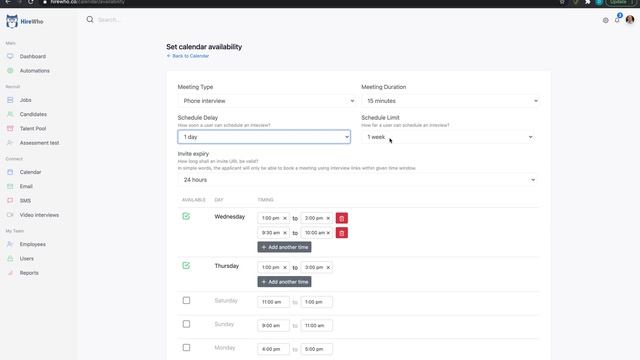The image size is (640, 360).
Task: Click Back to Calendar link
Action: click(x=188, y=56)
